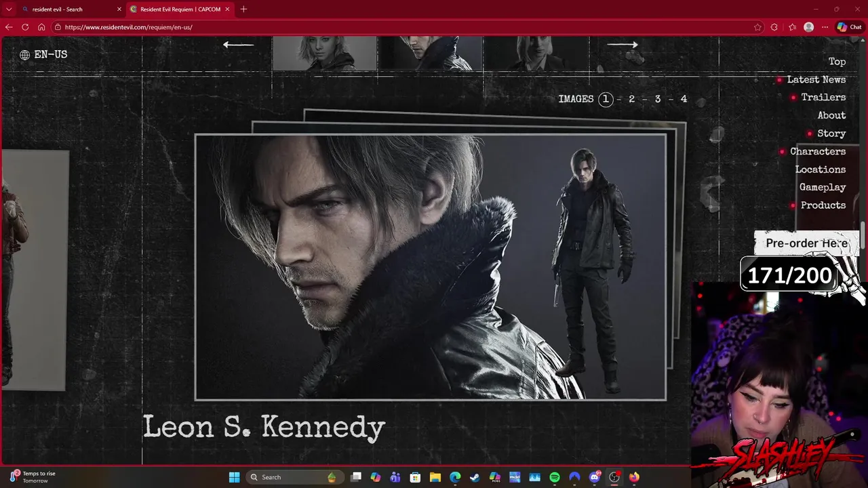Open Microsoft Edge from the taskbar
Viewport: 868px width, 488px height.
pyautogui.click(x=455, y=477)
